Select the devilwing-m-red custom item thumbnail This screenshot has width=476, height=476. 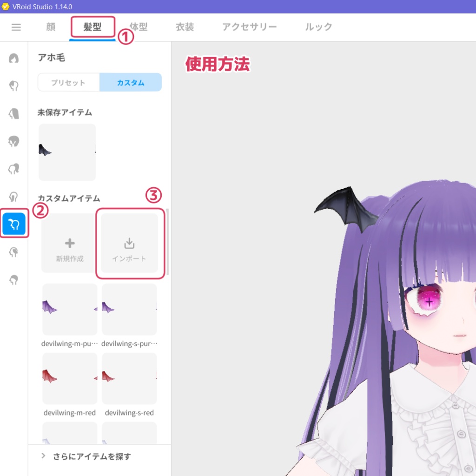tap(69, 377)
